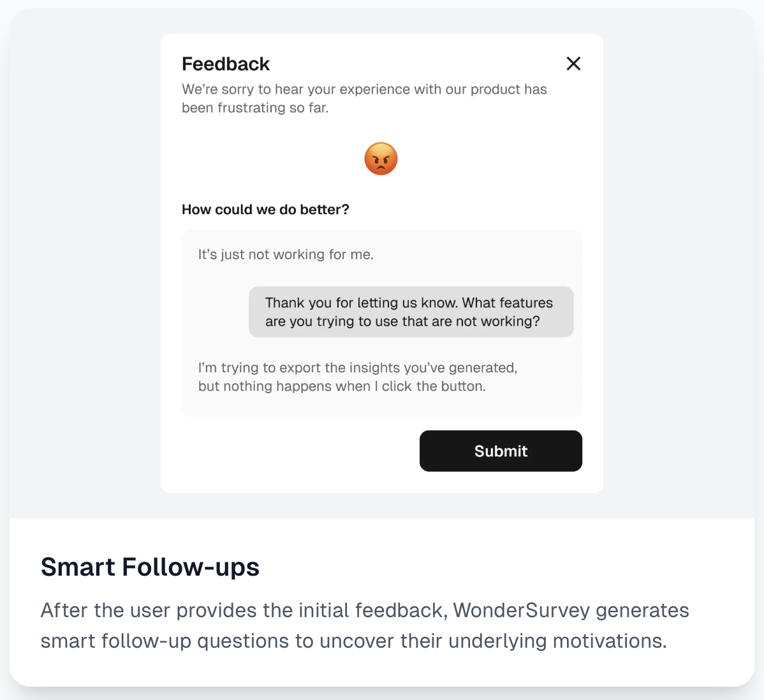
Task: Click the gray follow-up question chat bubble
Action: click(411, 312)
